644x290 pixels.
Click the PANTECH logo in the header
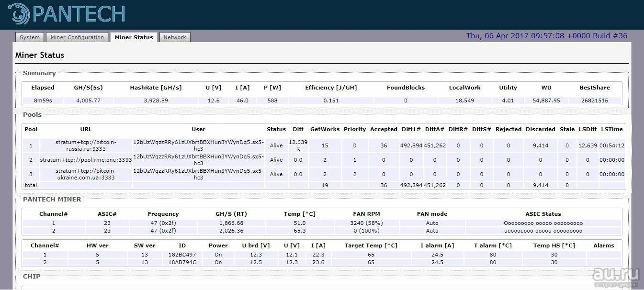(x=67, y=14)
